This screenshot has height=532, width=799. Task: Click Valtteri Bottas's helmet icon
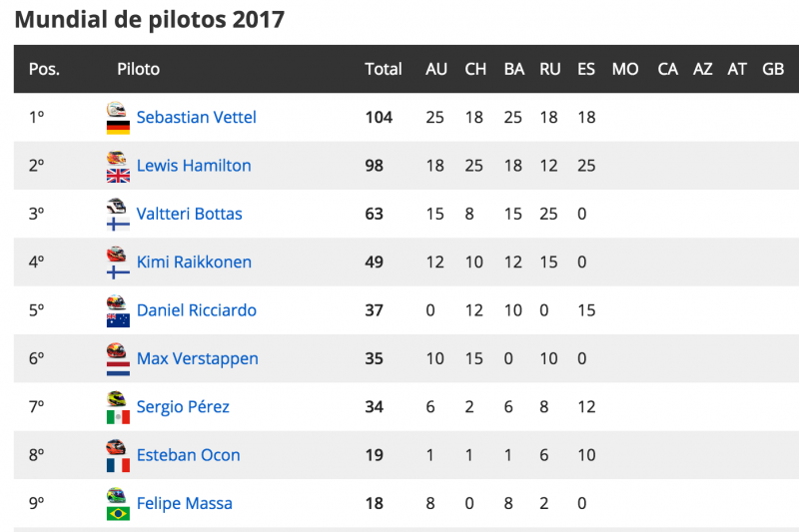(x=116, y=206)
